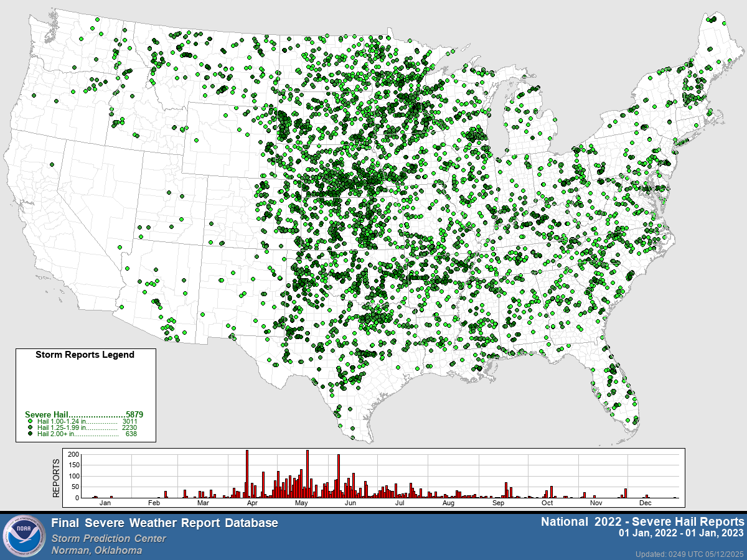
Task: Click the NOAA circular logo
Action: click(24, 536)
